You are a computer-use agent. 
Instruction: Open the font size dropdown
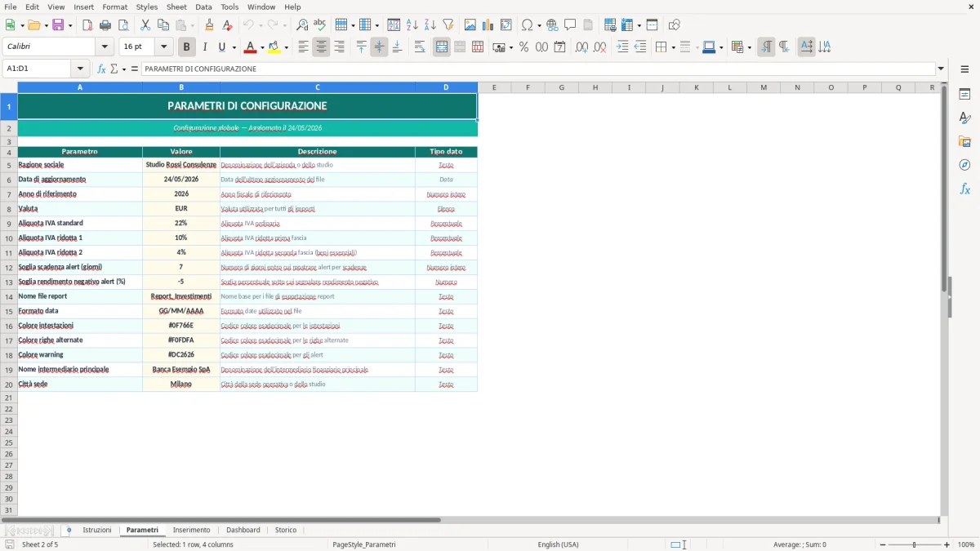(163, 47)
